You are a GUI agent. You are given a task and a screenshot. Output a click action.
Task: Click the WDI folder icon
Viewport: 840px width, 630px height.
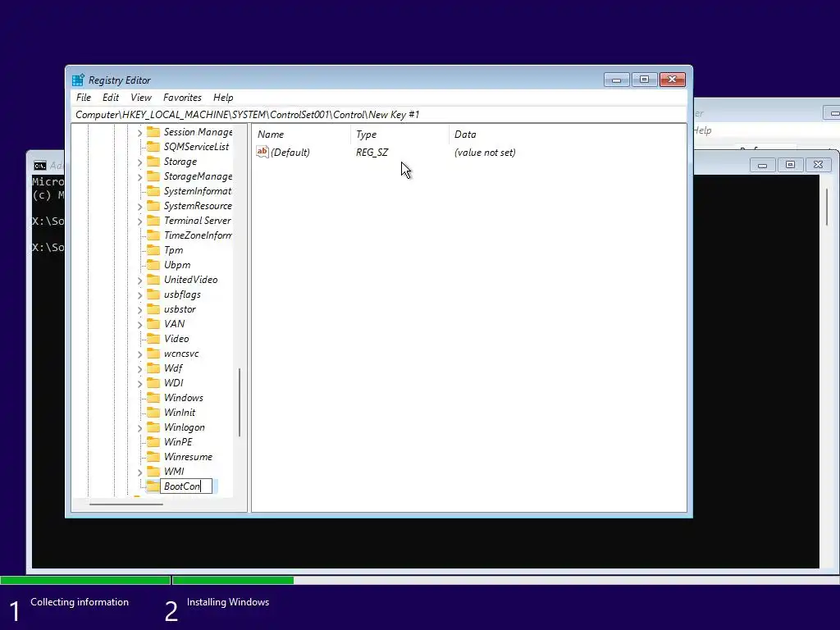point(153,382)
